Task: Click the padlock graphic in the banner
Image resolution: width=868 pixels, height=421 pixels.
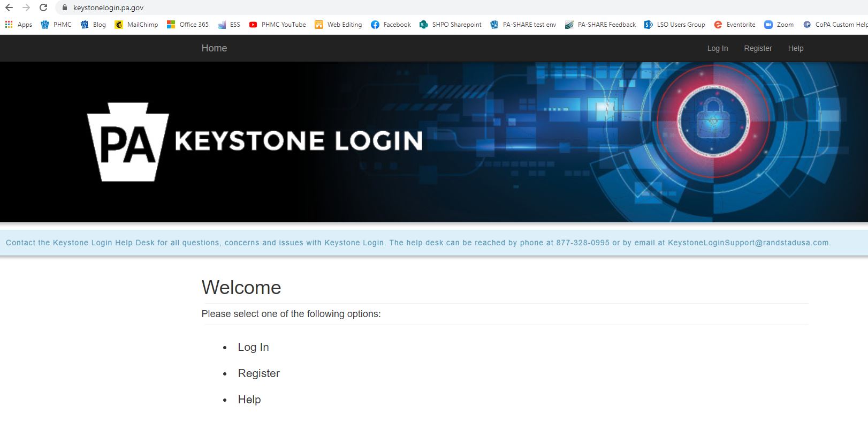Action: click(712, 119)
